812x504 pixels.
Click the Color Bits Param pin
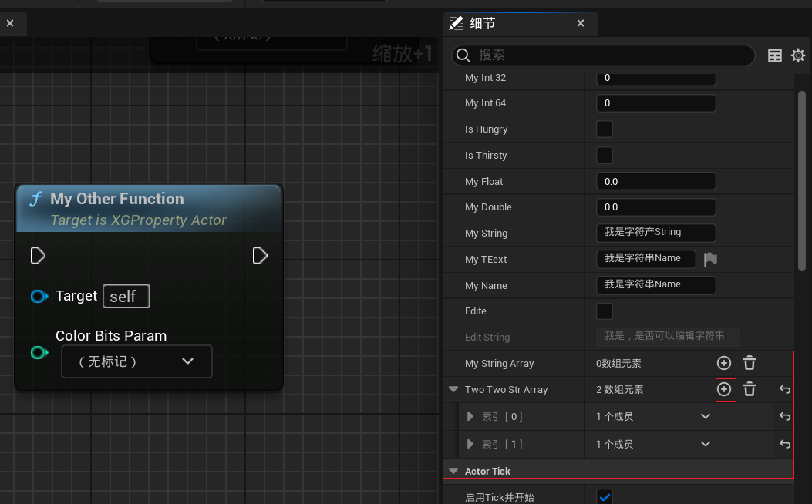[x=39, y=353]
